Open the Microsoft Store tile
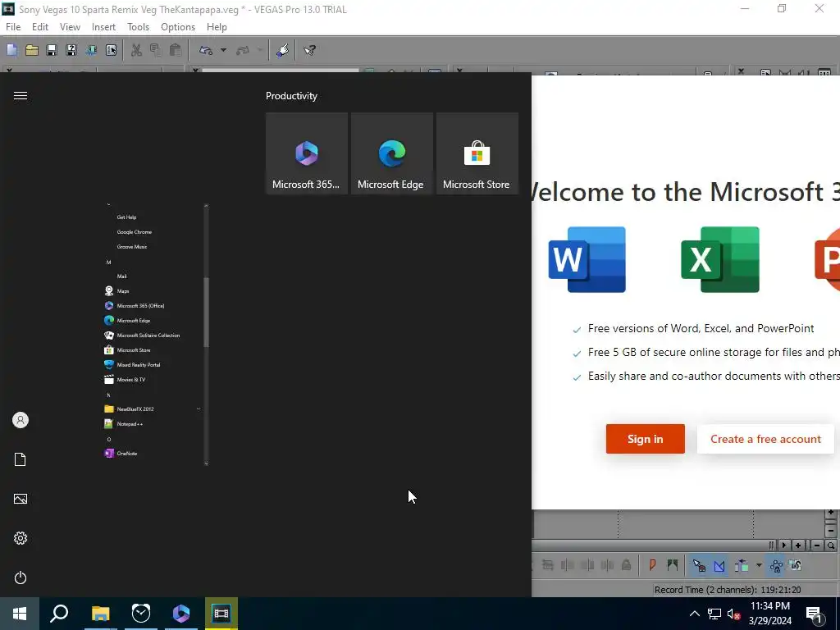The height and width of the screenshot is (630, 840). point(477,153)
